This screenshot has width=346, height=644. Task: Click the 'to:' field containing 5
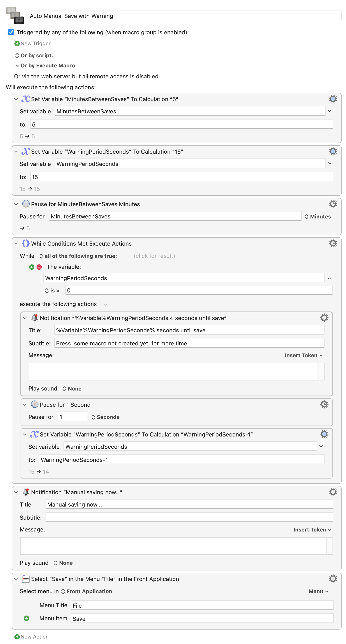coord(182,124)
